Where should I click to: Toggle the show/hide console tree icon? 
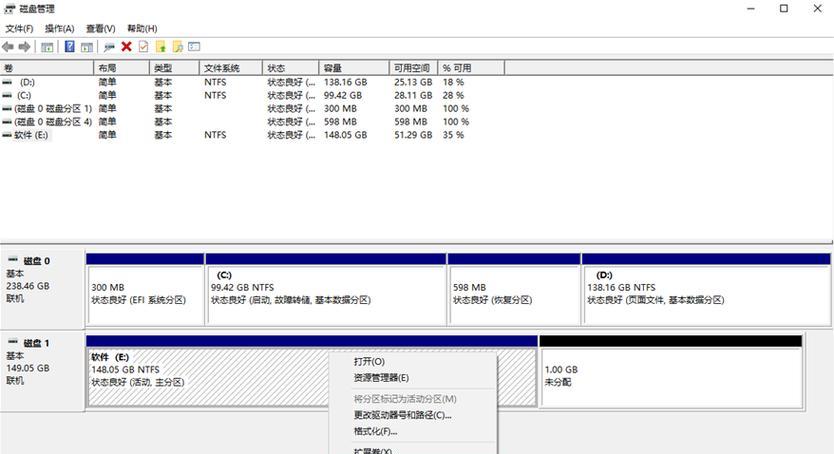47,47
